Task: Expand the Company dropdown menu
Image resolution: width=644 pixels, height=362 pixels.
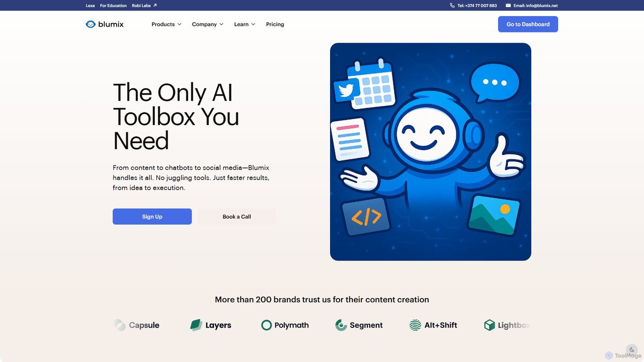Action: pyautogui.click(x=207, y=24)
